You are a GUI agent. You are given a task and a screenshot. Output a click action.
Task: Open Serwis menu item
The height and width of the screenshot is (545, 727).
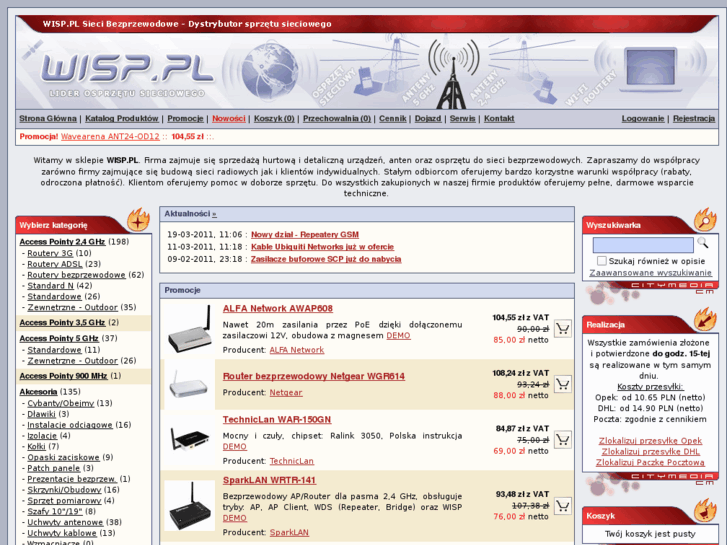[x=463, y=119]
